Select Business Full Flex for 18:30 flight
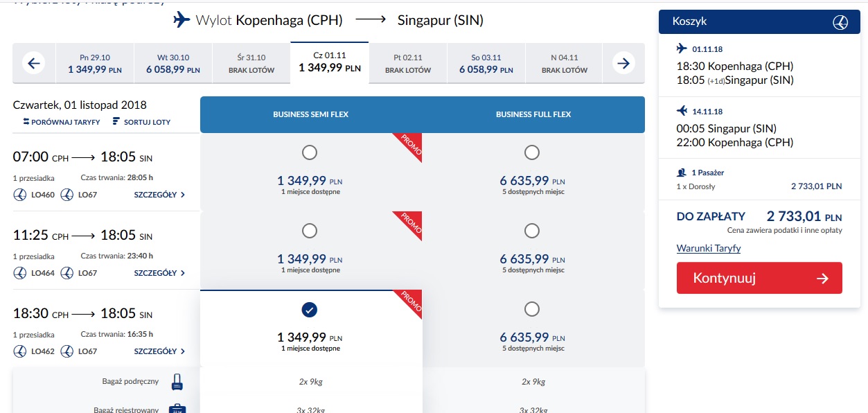The image size is (868, 413). point(532,308)
